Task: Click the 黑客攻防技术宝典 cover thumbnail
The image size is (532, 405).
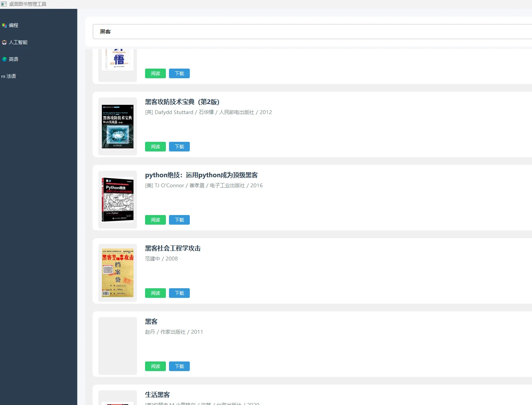Action: point(118,126)
